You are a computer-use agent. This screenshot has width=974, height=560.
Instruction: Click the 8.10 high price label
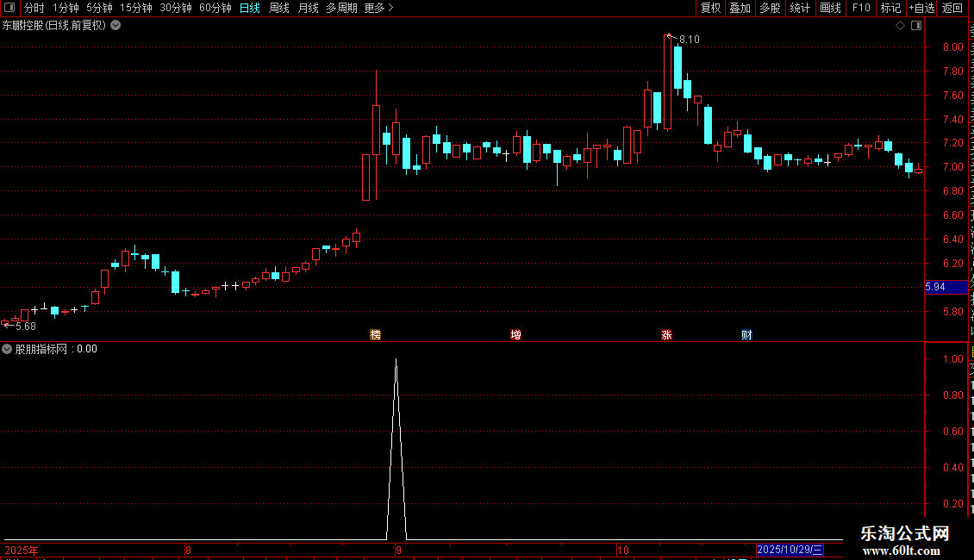[x=689, y=40]
